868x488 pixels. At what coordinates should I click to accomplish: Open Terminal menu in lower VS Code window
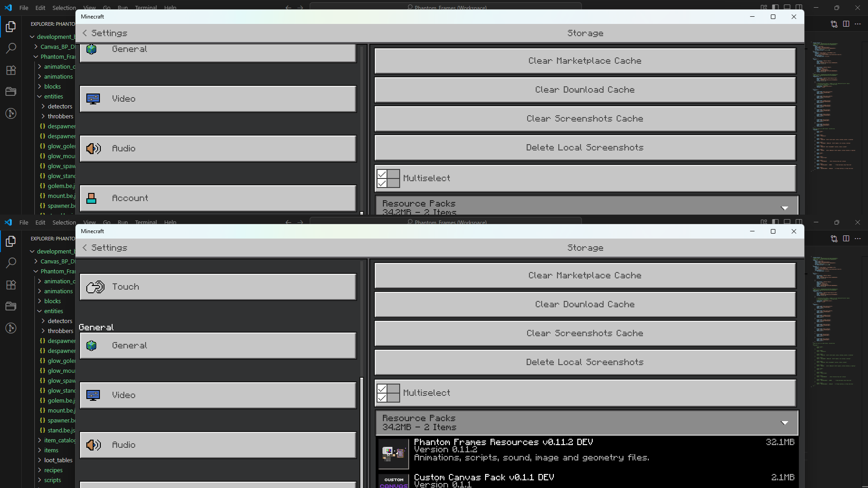pyautogui.click(x=146, y=222)
